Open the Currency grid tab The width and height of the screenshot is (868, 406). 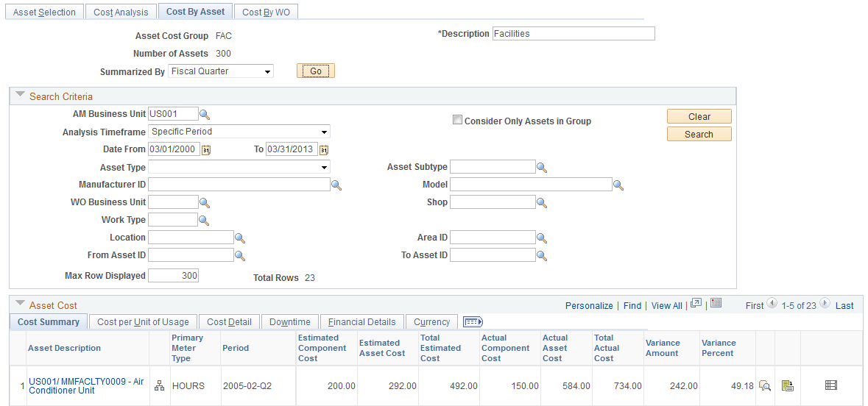[x=431, y=322]
